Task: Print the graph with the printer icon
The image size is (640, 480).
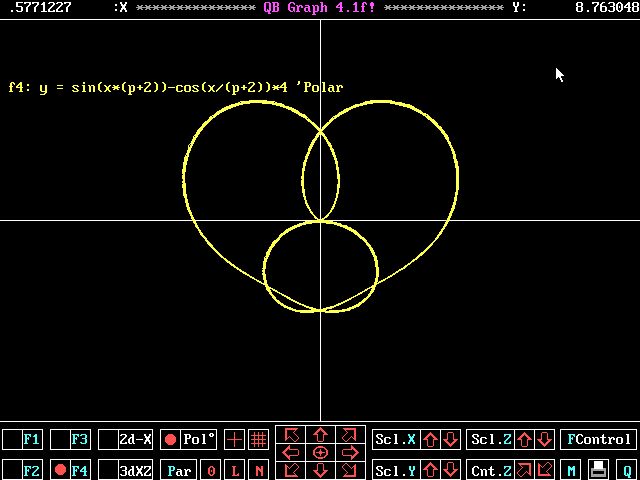Action: 599,470
